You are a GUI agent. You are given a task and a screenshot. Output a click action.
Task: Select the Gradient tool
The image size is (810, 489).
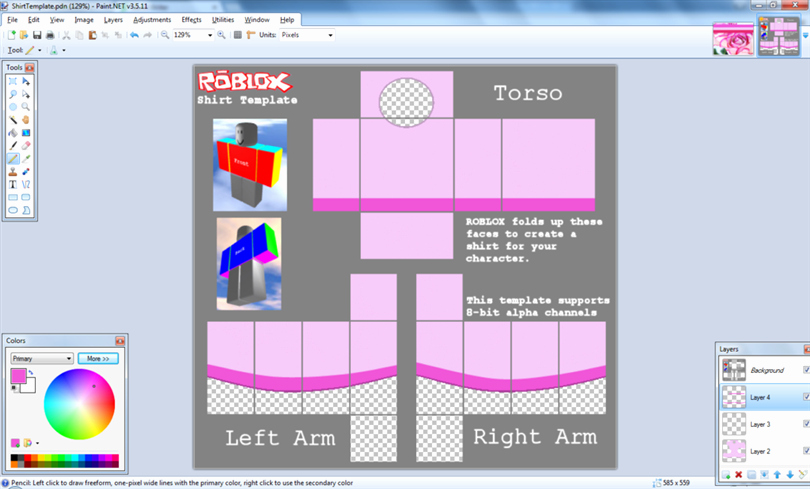[x=26, y=133]
